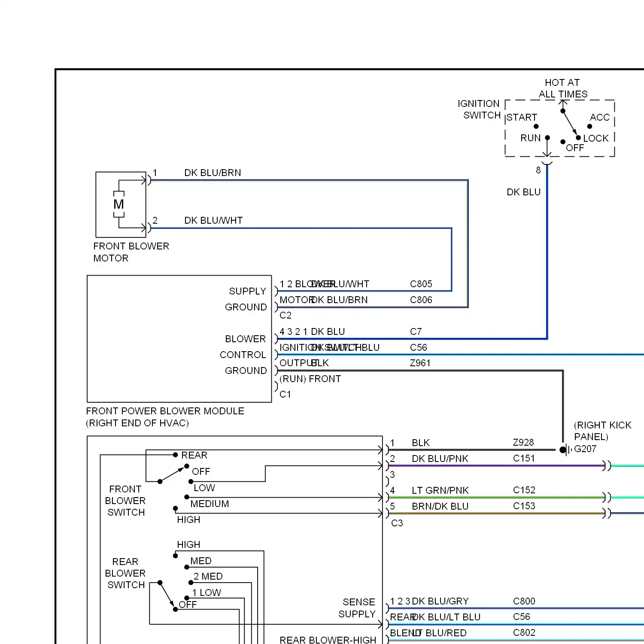The image size is (644, 644).
Task: Click the RUN position in ignition switch
Action: [x=531, y=138]
